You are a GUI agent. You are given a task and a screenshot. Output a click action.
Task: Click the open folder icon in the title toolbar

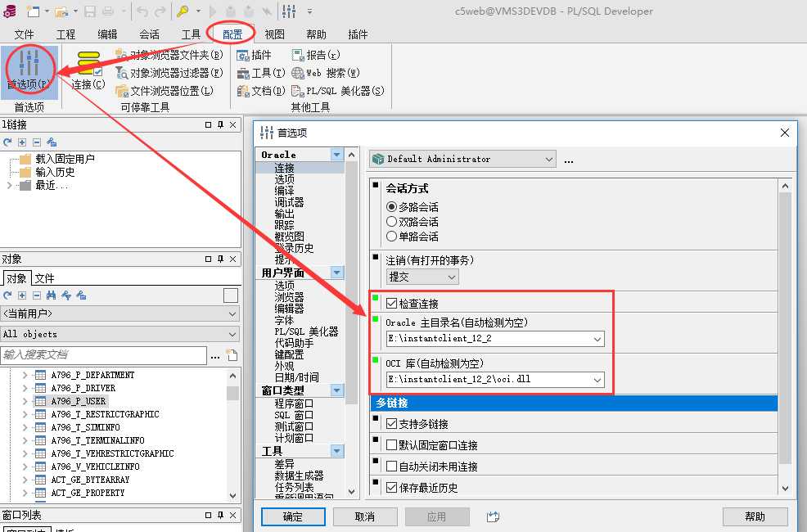[x=61, y=11]
